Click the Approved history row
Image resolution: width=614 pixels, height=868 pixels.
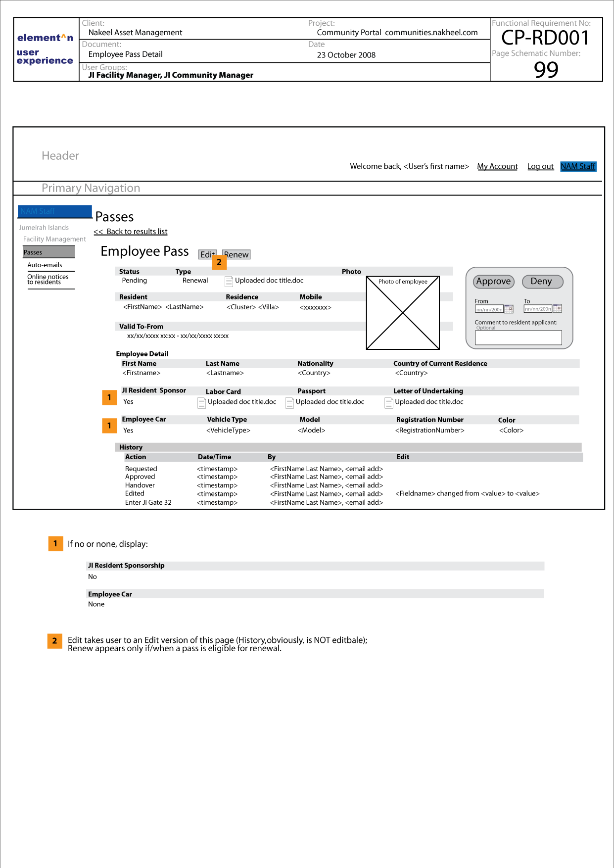(x=254, y=477)
